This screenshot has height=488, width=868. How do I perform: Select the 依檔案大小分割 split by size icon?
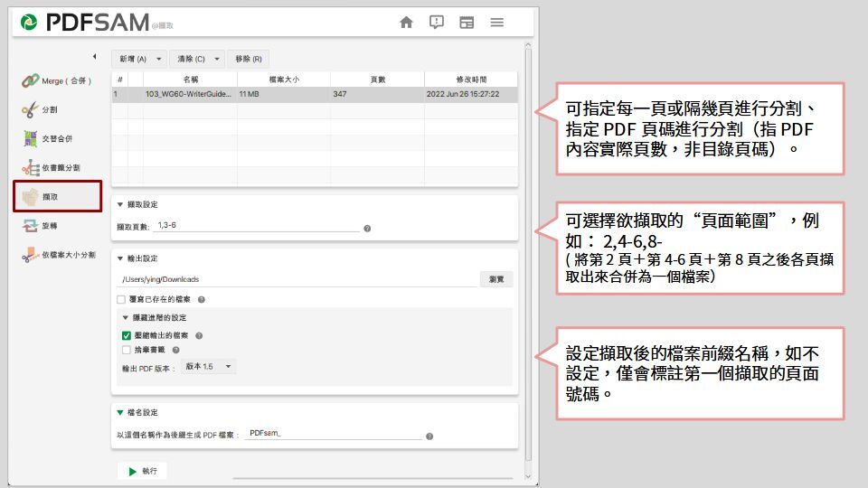(x=30, y=255)
